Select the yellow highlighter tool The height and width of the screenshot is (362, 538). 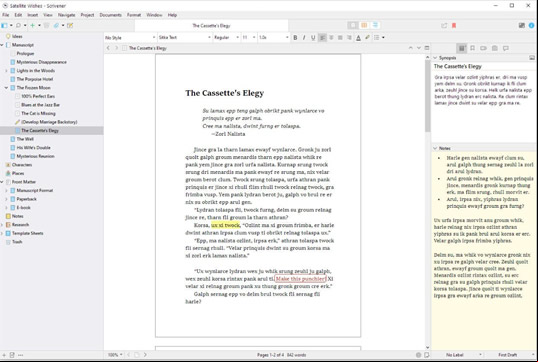(367, 38)
